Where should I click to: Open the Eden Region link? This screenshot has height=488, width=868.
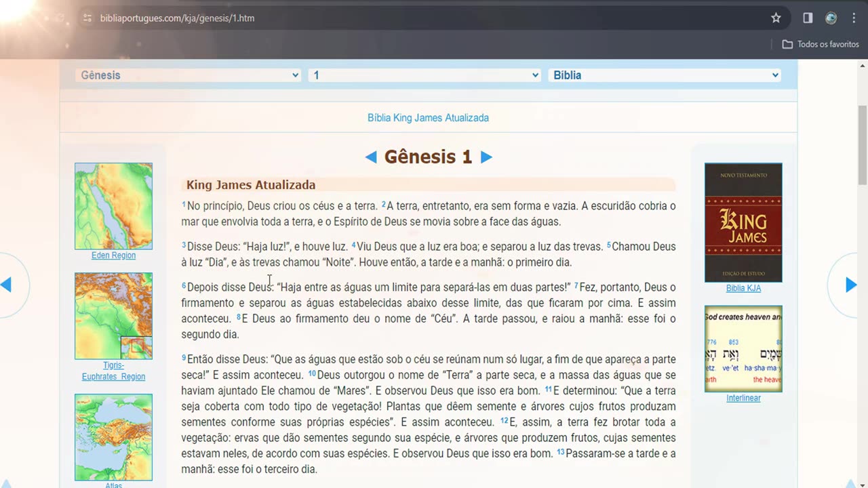[113, 256]
